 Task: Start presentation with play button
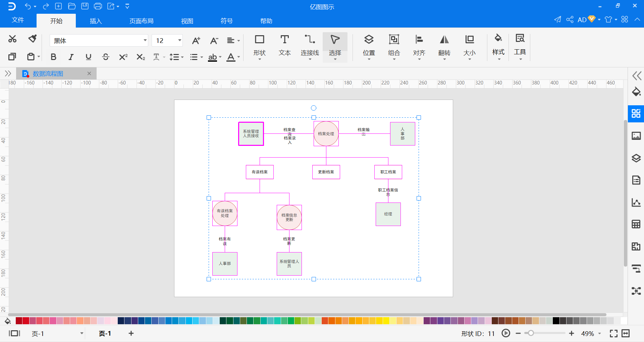[x=506, y=333]
